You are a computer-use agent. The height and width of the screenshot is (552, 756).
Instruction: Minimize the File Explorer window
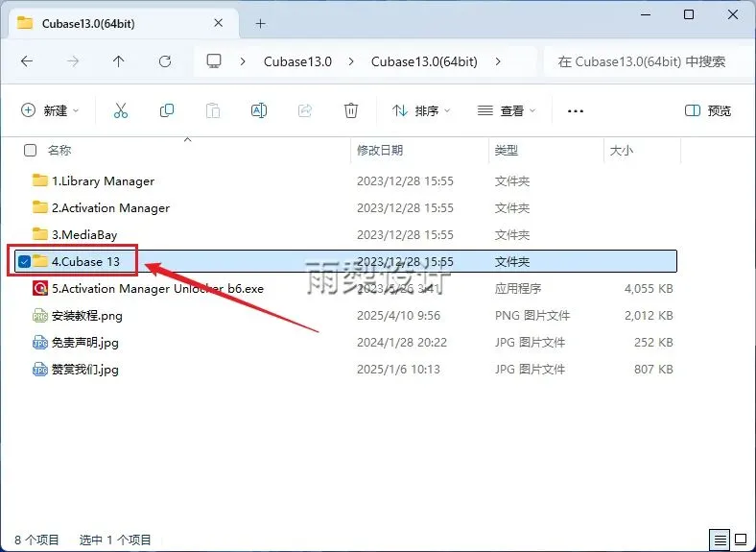[646, 14]
